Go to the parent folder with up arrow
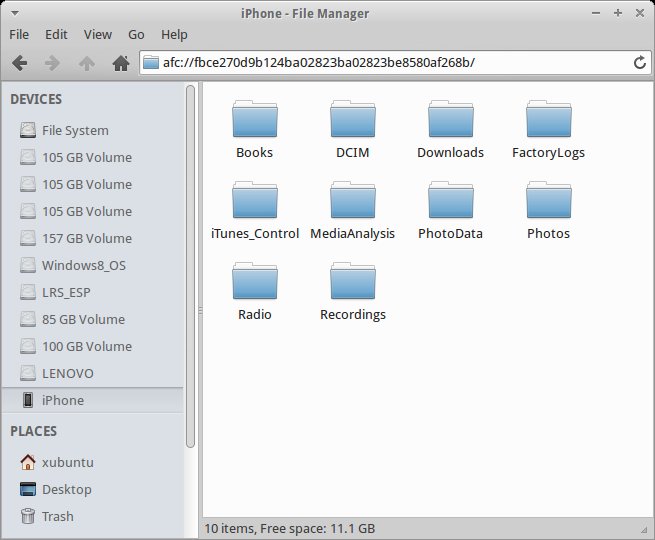 [87, 63]
